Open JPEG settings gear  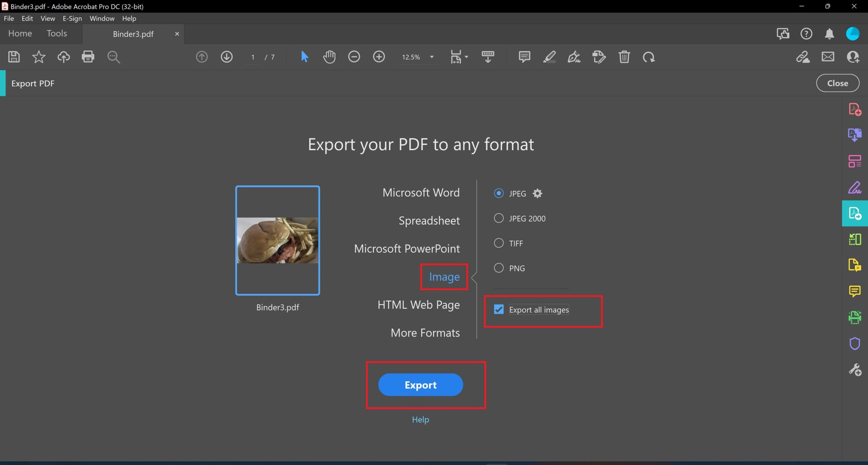[x=538, y=194]
